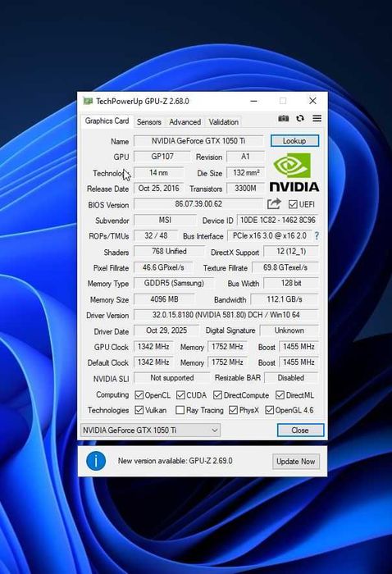Click the Driver Version field 32.0.15.8180
Screen dimensions: 392x574
pyautogui.click(x=226, y=315)
